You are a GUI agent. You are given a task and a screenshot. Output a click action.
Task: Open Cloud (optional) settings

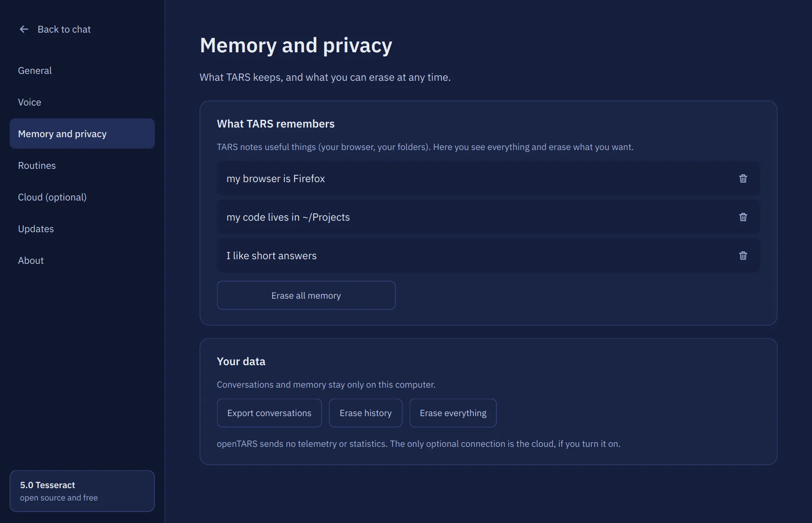tap(82, 197)
